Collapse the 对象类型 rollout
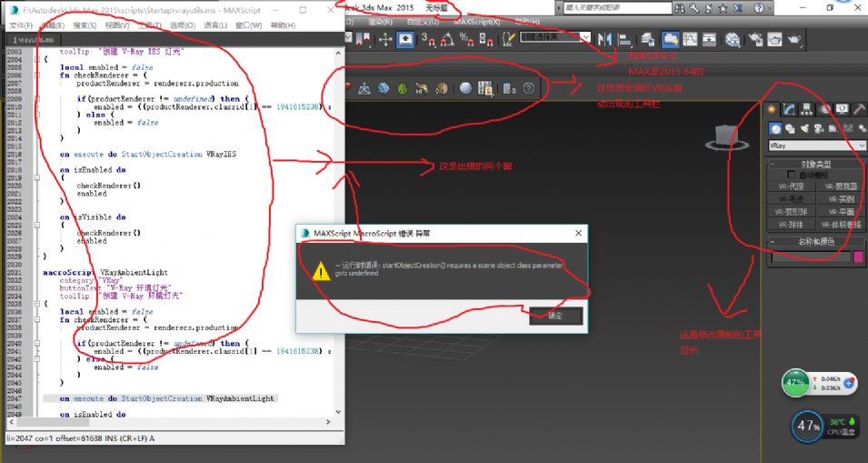 [816, 164]
